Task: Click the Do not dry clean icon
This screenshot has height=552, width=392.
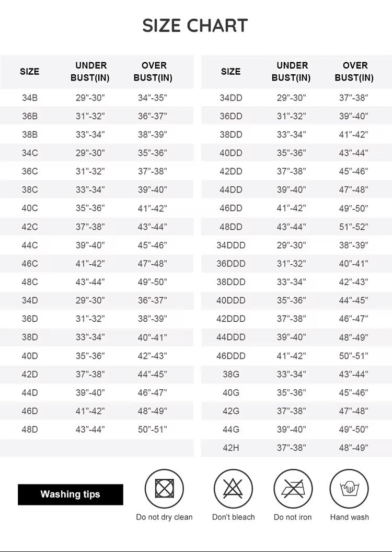Action: point(164,489)
